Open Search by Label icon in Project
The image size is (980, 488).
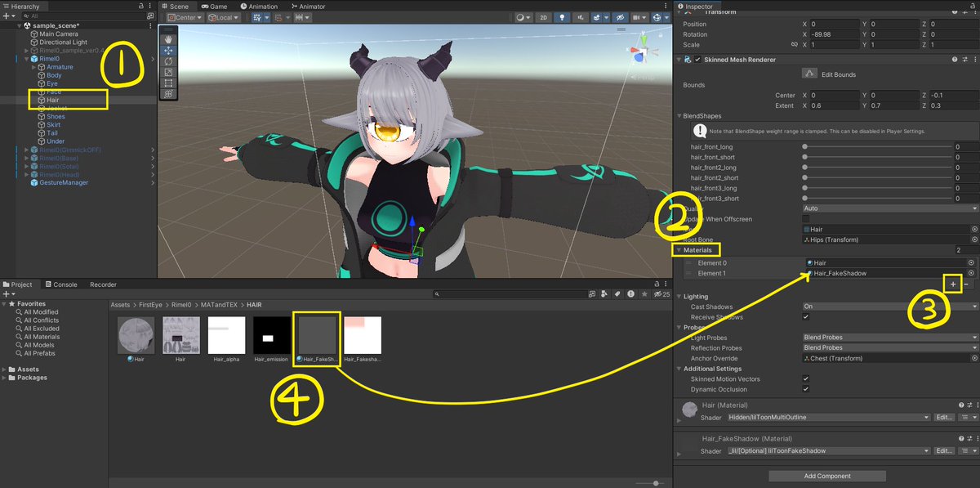click(619, 294)
